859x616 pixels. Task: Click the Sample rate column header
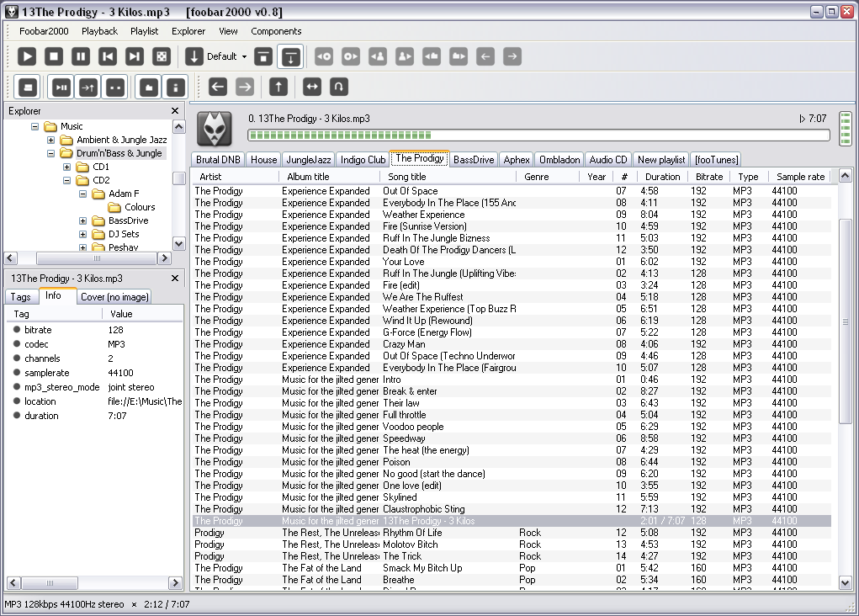[x=800, y=177]
